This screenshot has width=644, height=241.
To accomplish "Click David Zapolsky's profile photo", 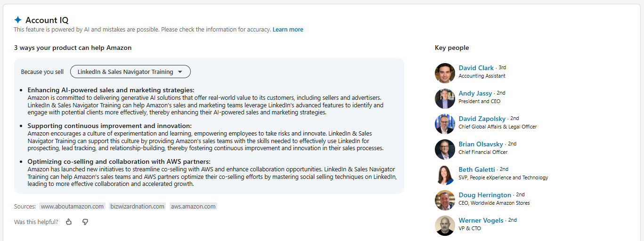I will coord(445,124).
